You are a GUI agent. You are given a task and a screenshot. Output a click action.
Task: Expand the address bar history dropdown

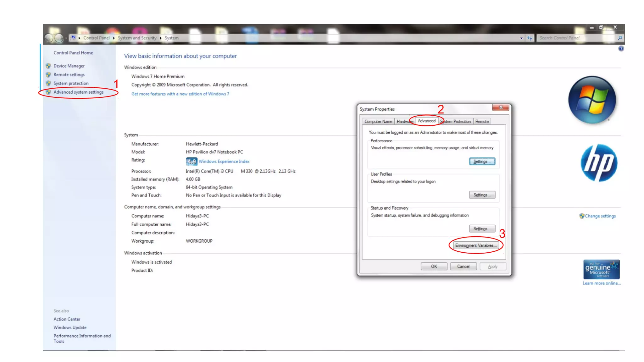point(521,38)
